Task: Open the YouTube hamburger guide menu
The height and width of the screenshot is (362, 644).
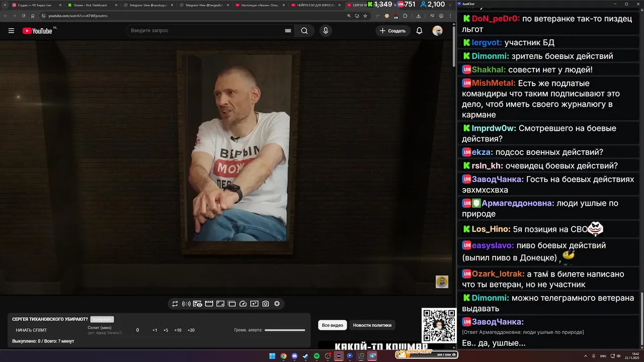Action: (11, 31)
